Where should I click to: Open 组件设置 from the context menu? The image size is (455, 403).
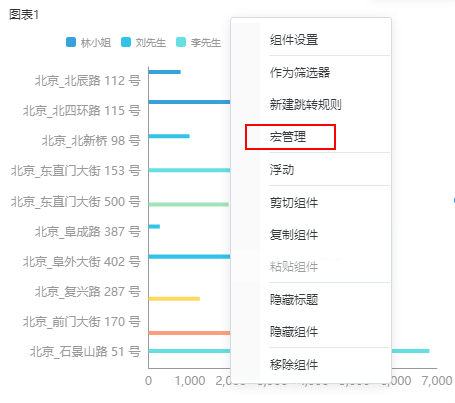pyautogui.click(x=294, y=40)
